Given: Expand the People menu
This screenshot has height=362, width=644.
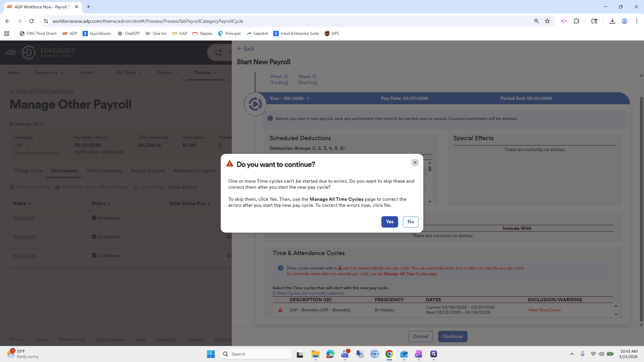Looking at the screenshot, I should tap(167, 72).
